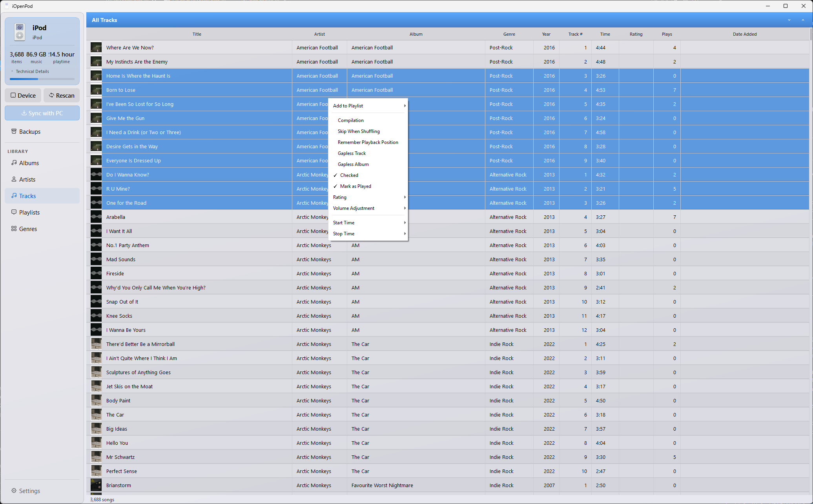This screenshot has height=504, width=813.
Task: Open the Artists library section
Action: coord(27,179)
